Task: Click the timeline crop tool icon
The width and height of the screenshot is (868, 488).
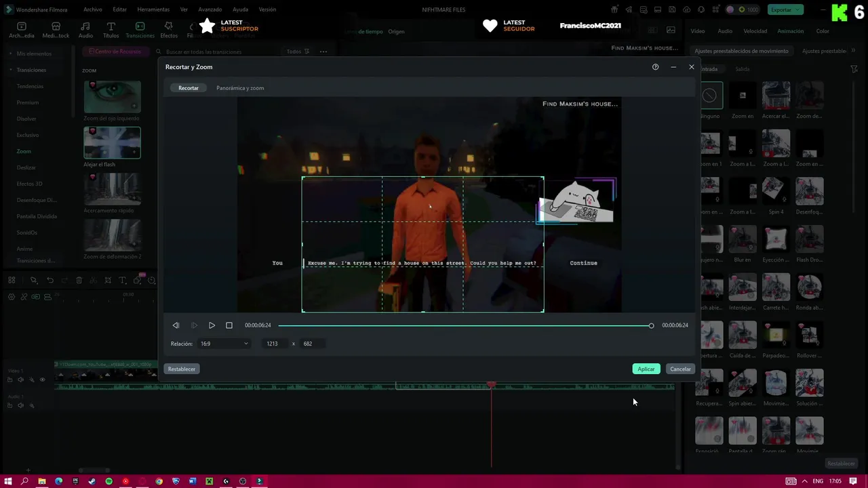Action: (108, 281)
